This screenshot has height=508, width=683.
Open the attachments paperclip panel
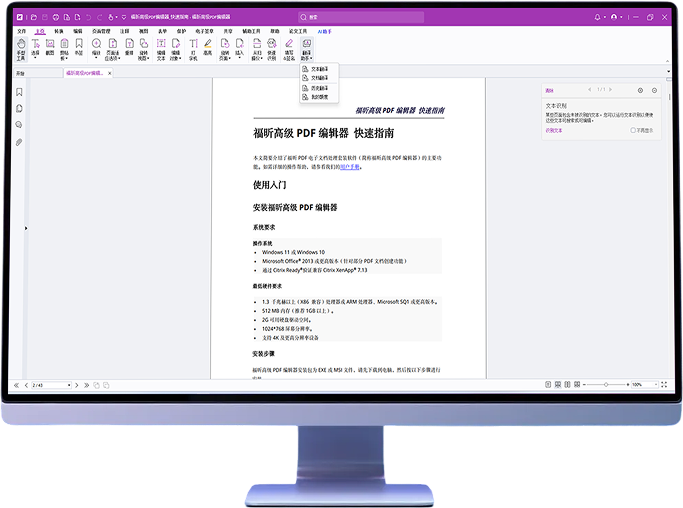coord(19,142)
